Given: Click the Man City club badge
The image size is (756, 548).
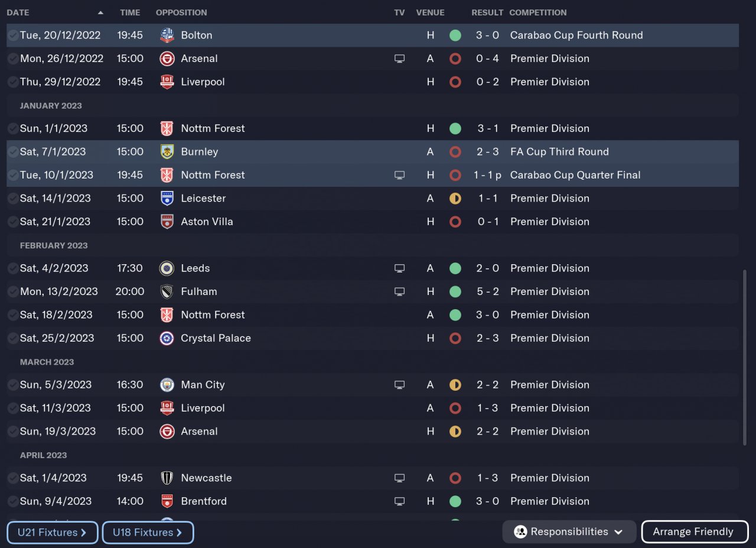Looking at the screenshot, I should click(167, 385).
